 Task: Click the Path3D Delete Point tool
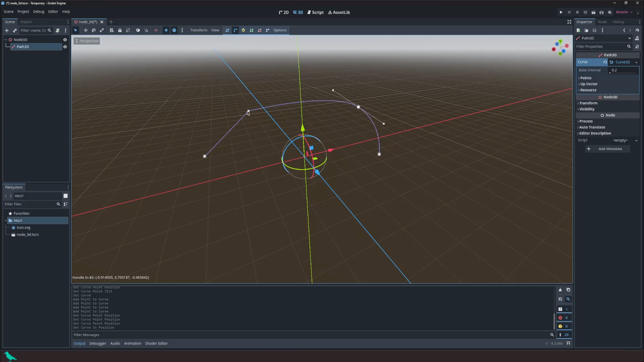259,30
